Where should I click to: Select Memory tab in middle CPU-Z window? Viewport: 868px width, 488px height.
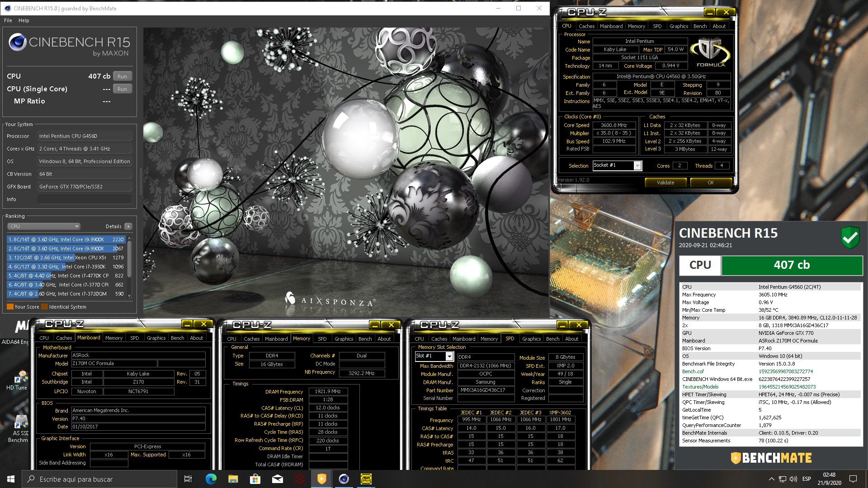pyautogui.click(x=302, y=338)
